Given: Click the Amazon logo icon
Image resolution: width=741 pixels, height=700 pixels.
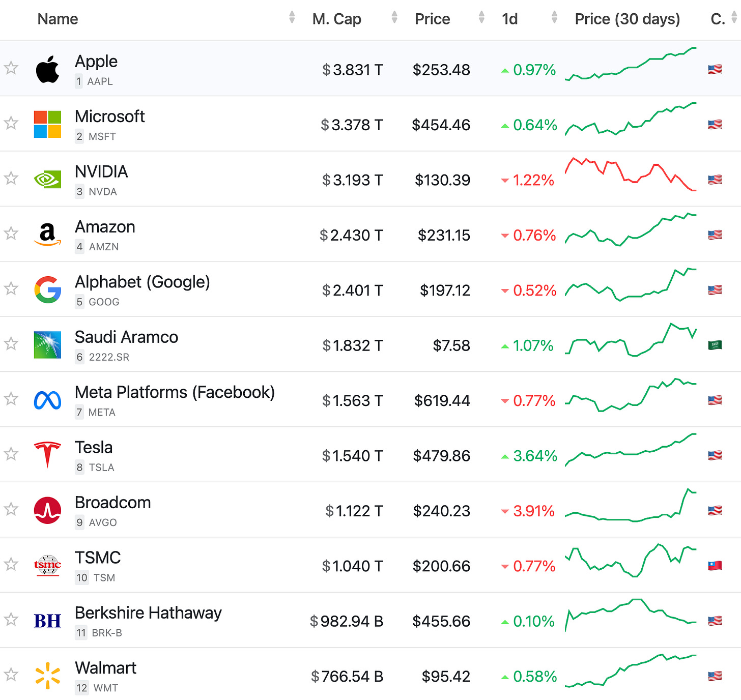Looking at the screenshot, I should tap(47, 235).
